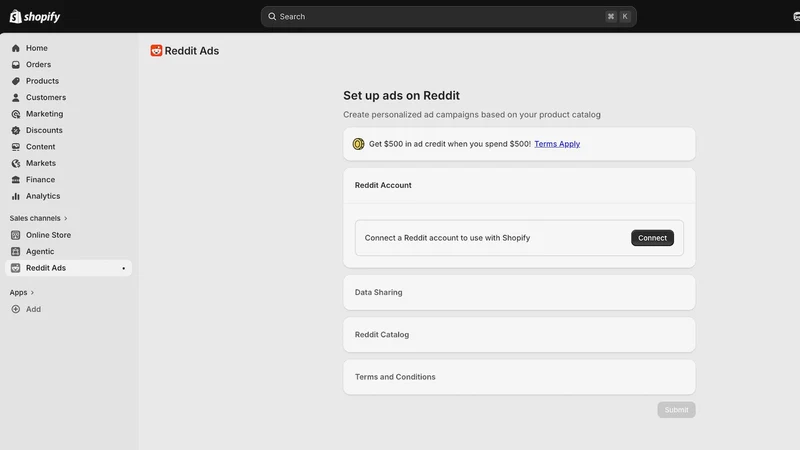This screenshot has width=800, height=450.
Task: Click the Home house icon
Action: tap(16, 48)
